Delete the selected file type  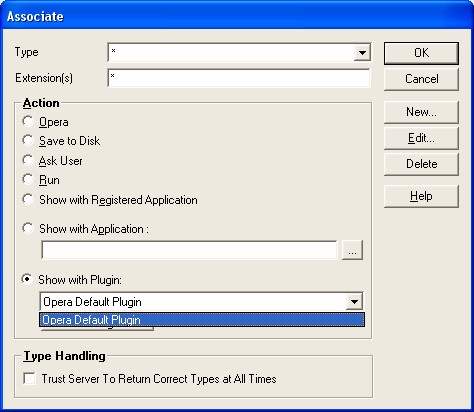(x=421, y=164)
